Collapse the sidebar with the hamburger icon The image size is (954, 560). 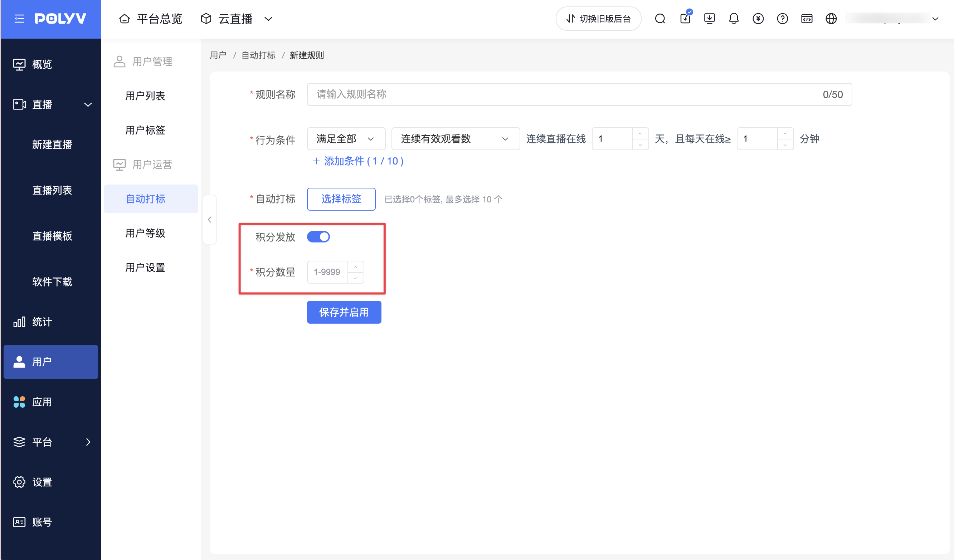click(19, 19)
